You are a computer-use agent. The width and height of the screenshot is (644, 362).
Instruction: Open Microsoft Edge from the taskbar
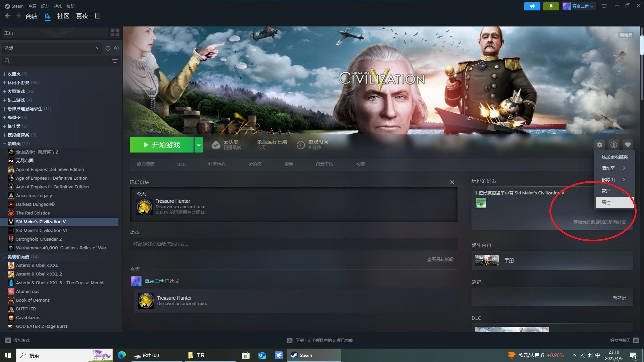click(x=122, y=355)
